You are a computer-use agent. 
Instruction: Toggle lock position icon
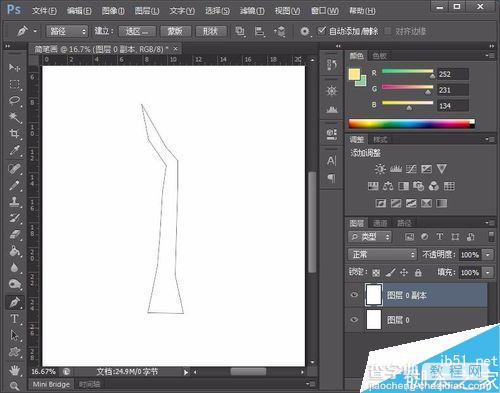pyautogui.click(x=404, y=273)
